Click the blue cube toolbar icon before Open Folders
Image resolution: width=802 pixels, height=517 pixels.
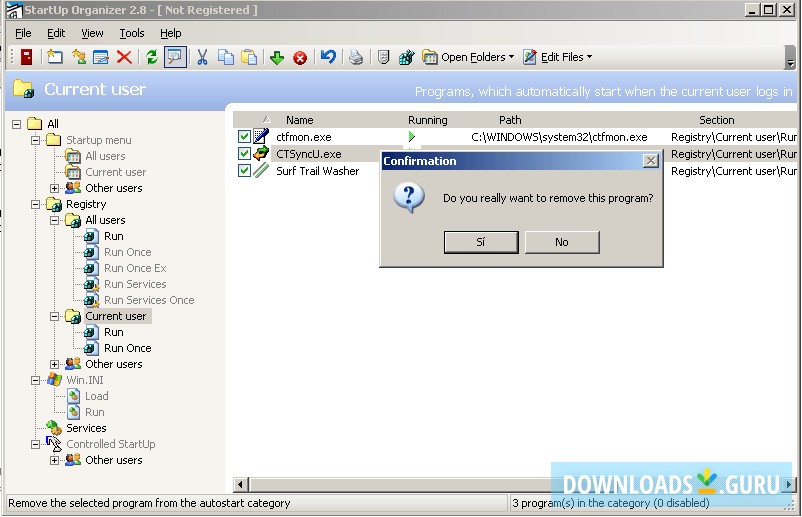(x=407, y=57)
